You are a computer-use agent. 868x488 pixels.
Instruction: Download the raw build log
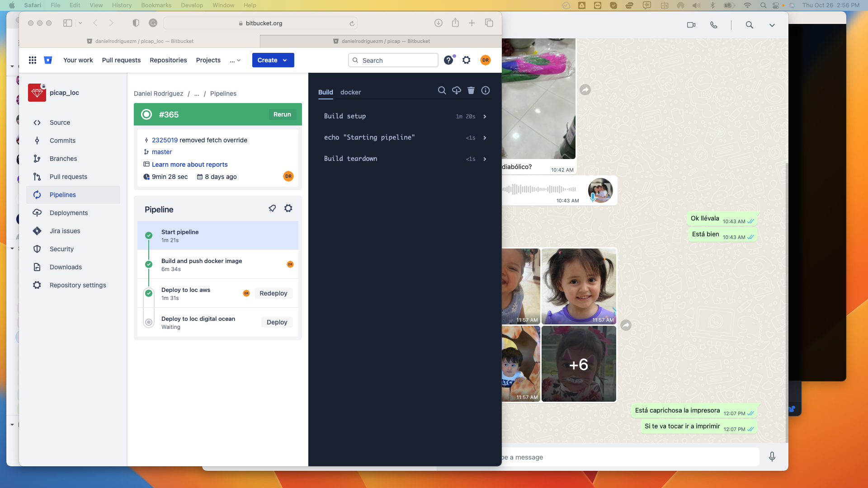pos(456,90)
